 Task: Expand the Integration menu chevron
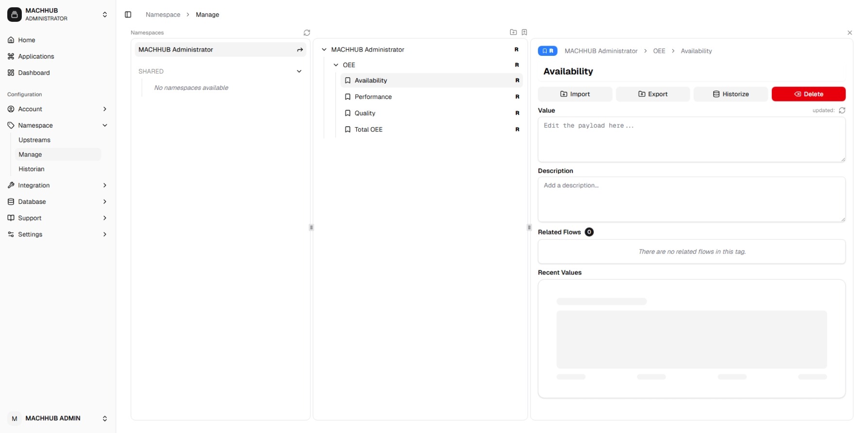tap(105, 185)
